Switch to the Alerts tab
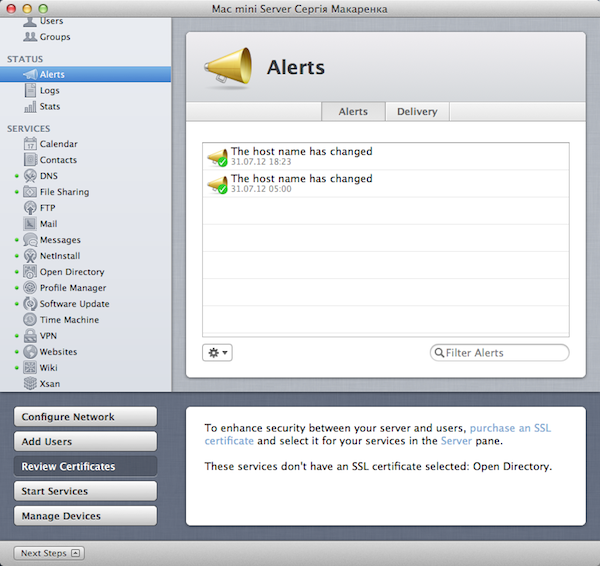Screen dimensions: 600x566 [x=353, y=111]
